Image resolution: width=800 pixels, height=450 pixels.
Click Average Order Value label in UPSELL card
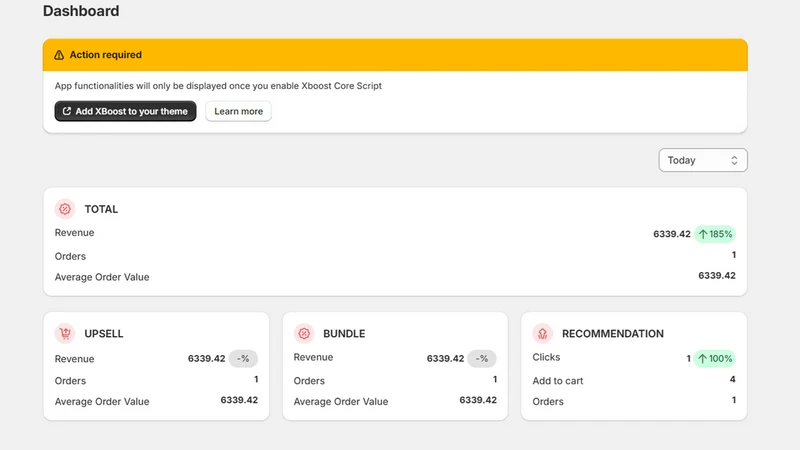click(x=102, y=402)
